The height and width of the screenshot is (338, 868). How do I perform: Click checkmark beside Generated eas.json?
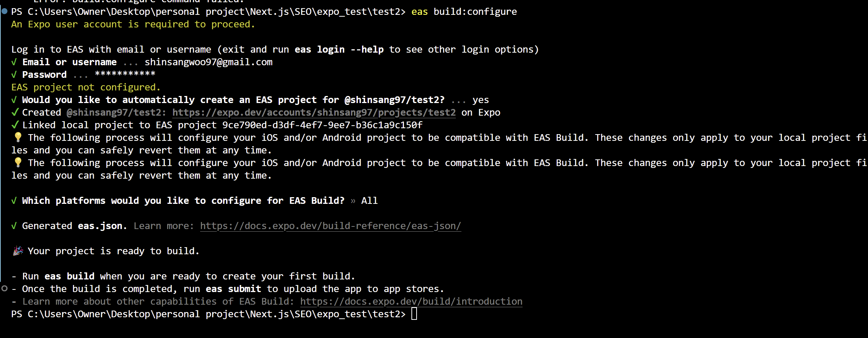(14, 226)
